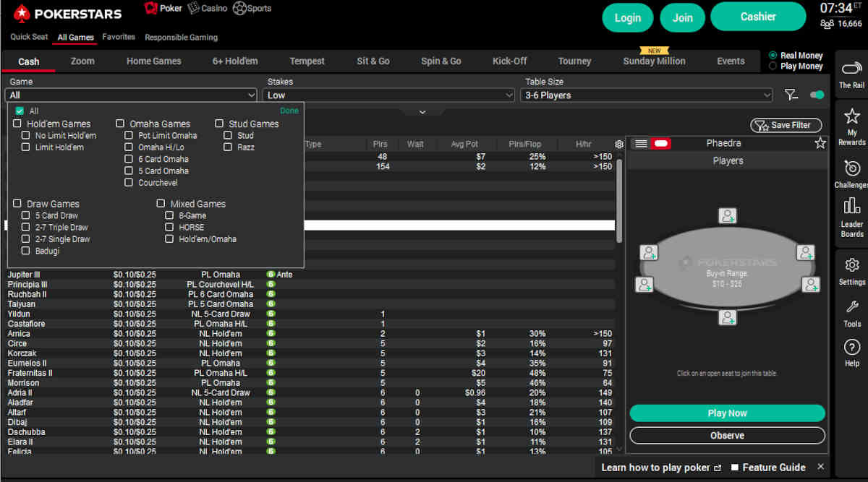This screenshot has height=482, width=868.
Task: Check the Hold'em Games checkbox
Action: tap(17, 124)
